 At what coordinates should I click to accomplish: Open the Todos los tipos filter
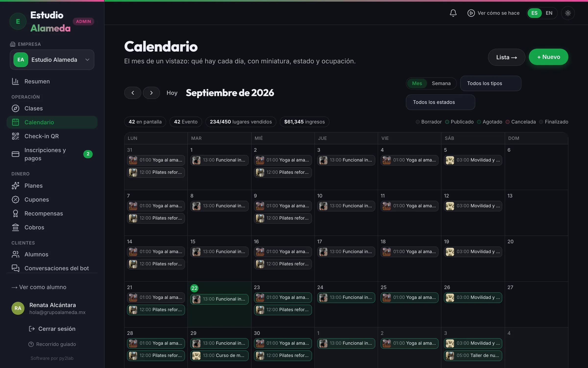(x=490, y=83)
